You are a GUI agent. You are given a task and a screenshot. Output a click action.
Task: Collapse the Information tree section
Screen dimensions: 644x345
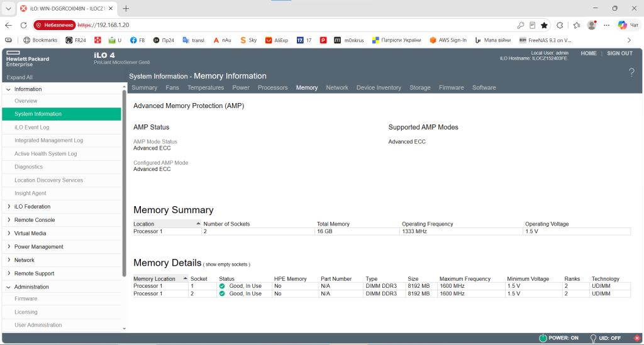tap(9, 89)
